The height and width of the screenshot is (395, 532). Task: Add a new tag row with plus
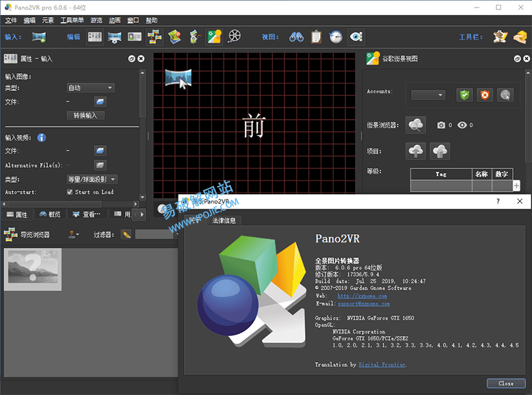[x=516, y=186]
